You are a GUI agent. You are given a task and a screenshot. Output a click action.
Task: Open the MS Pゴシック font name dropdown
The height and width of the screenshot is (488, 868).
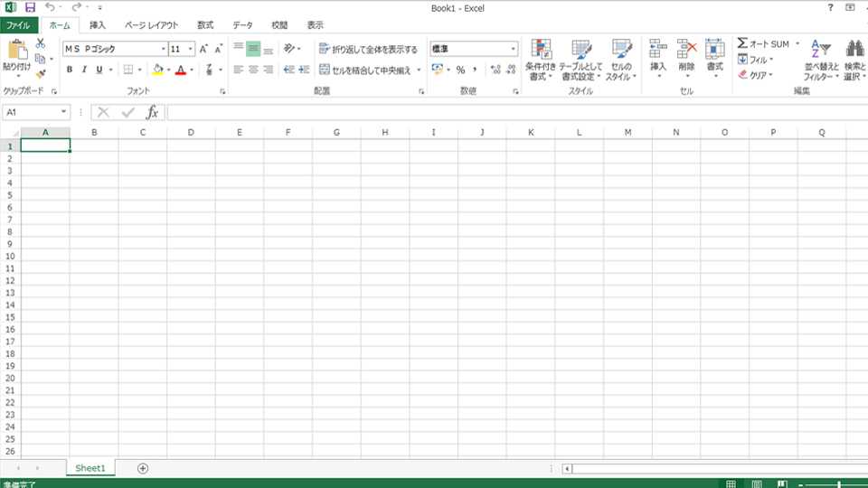pyautogui.click(x=163, y=49)
